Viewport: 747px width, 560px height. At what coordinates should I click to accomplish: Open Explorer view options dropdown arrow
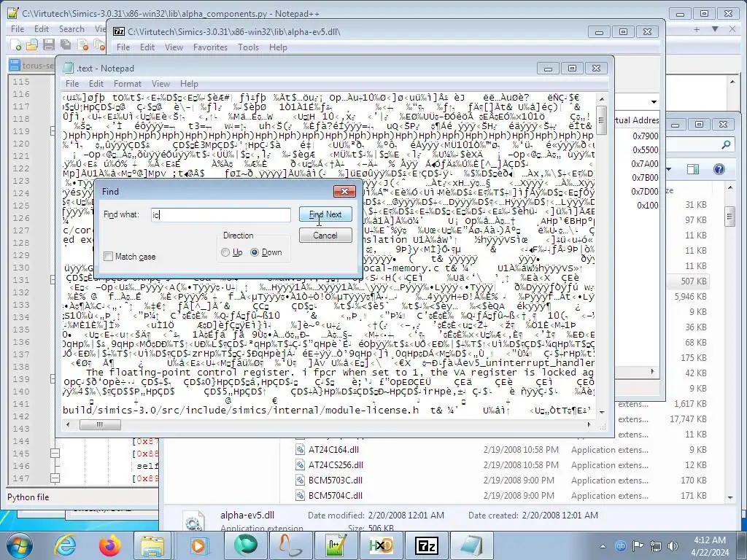tap(668, 169)
